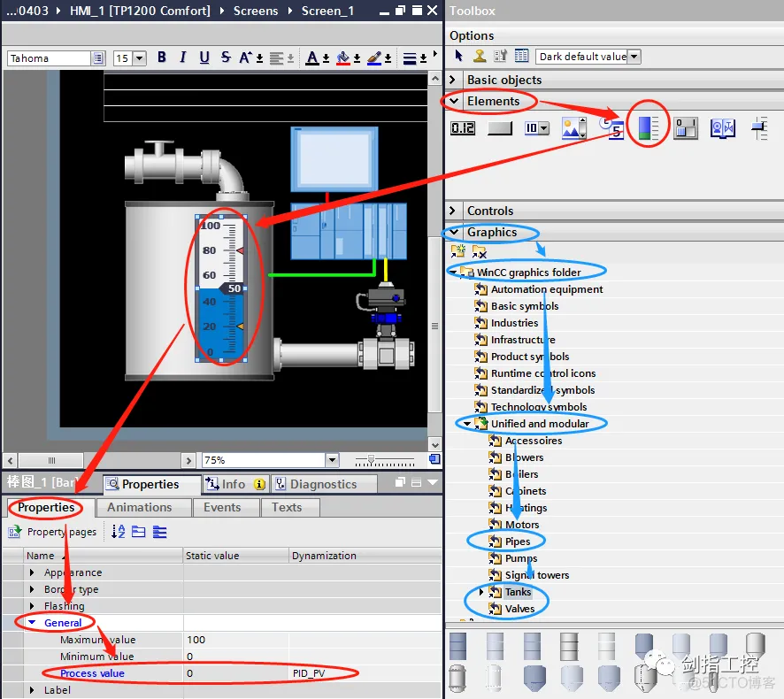Expand the Basic objects section
The width and height of the screenshot is (784, 699).
453,80
